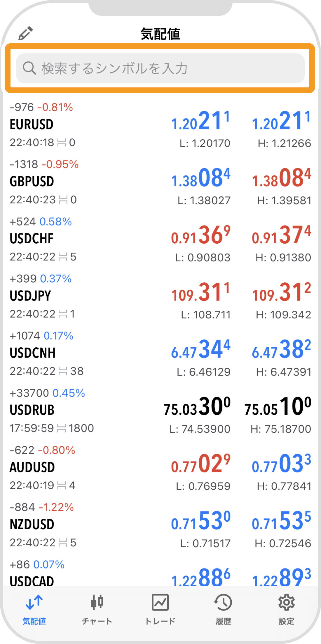The height and width of the screenshot is (644, 321).
Task: Open the 履歴 history clock icon
Action: tap(223, 602)
